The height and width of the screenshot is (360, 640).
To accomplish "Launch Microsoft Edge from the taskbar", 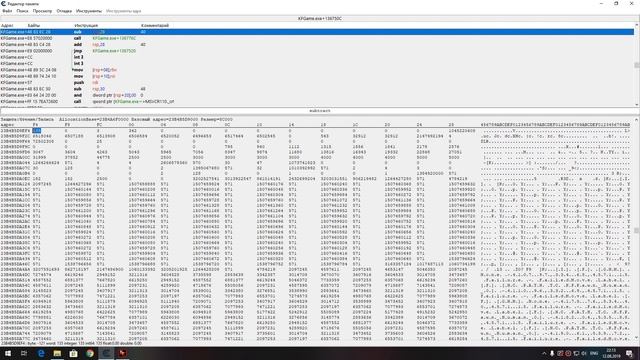I will (x=41, y=353).
